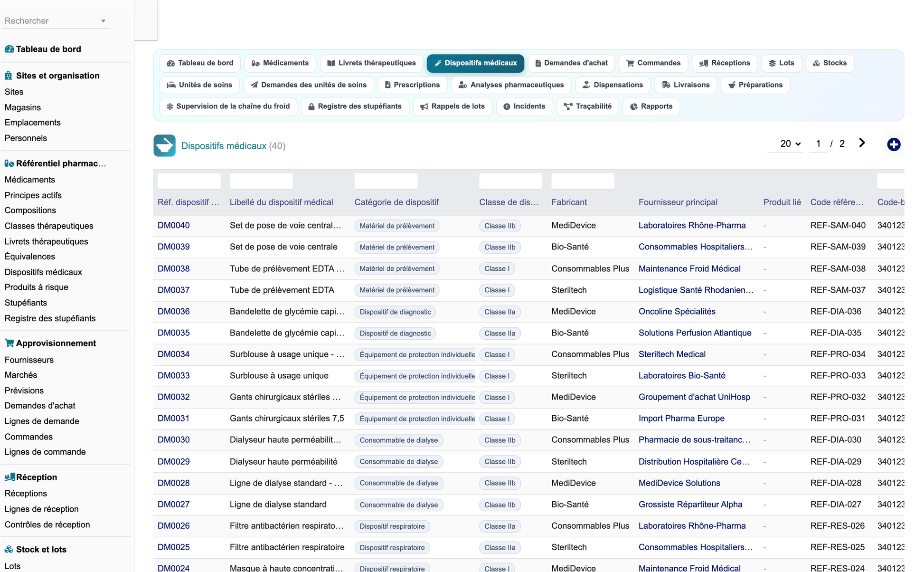Open the Tableau de bord tab icon
This screenshot has height=572, width=924.
[170, 63]
